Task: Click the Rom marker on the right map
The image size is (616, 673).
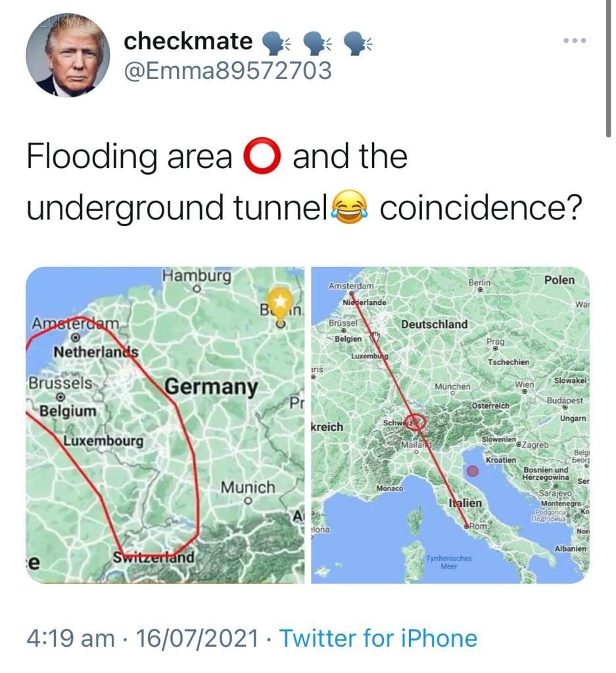Action: (467, 526)
